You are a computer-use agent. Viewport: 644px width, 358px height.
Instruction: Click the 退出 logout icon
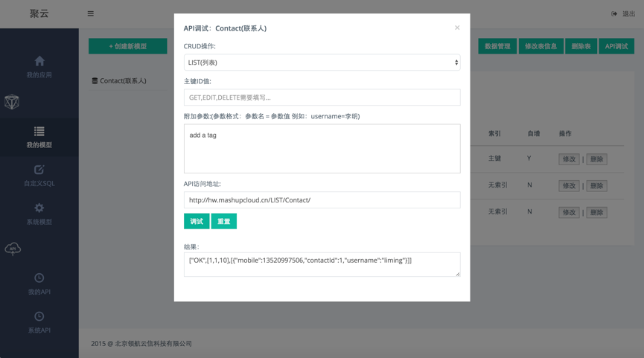pyautogui.click(x=614, y=13)
